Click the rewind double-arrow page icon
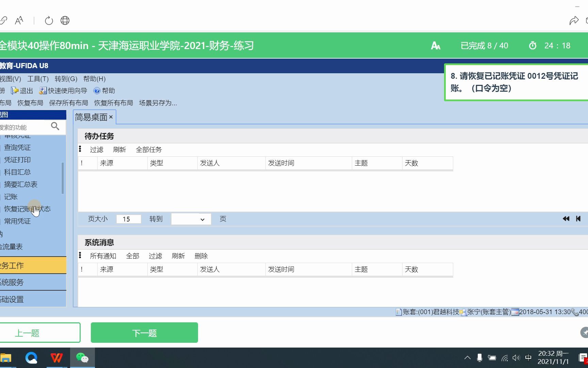Viewport: 588px width, 368px height. click(566, 219)
